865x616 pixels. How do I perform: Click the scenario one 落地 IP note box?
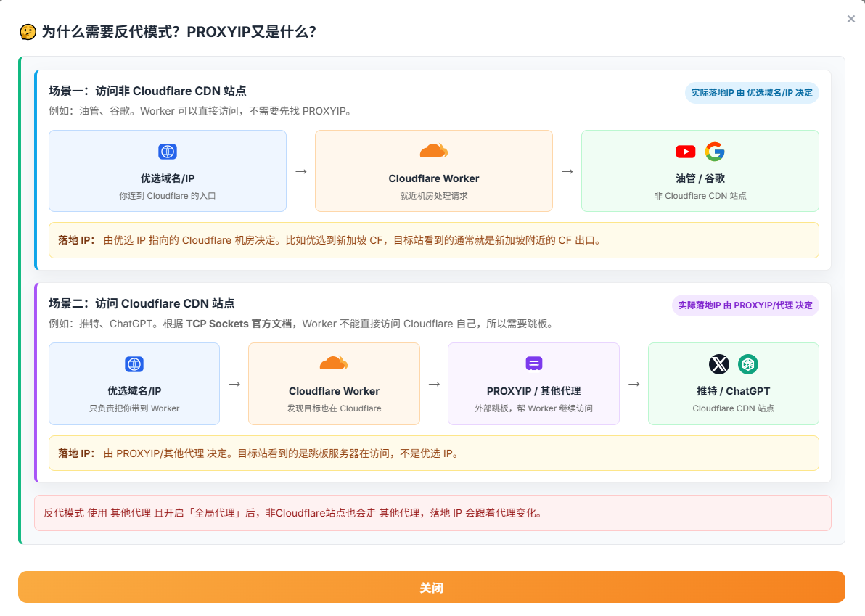(x=434, y=240)
